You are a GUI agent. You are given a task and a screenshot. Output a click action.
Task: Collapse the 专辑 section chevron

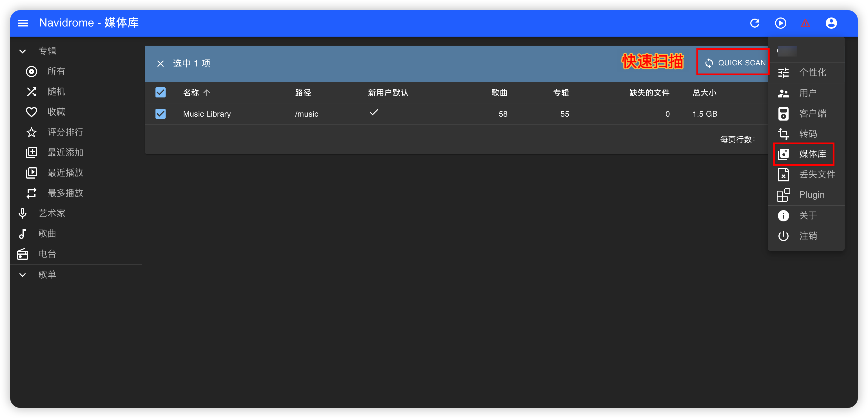(x=23, y=51)
